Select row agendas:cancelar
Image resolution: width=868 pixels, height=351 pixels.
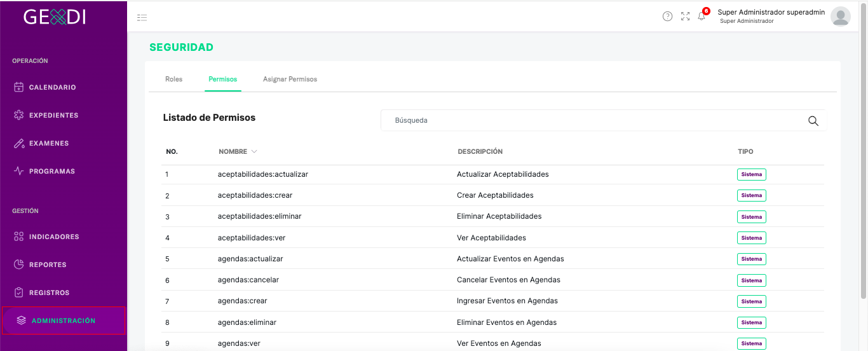point(492,280)
